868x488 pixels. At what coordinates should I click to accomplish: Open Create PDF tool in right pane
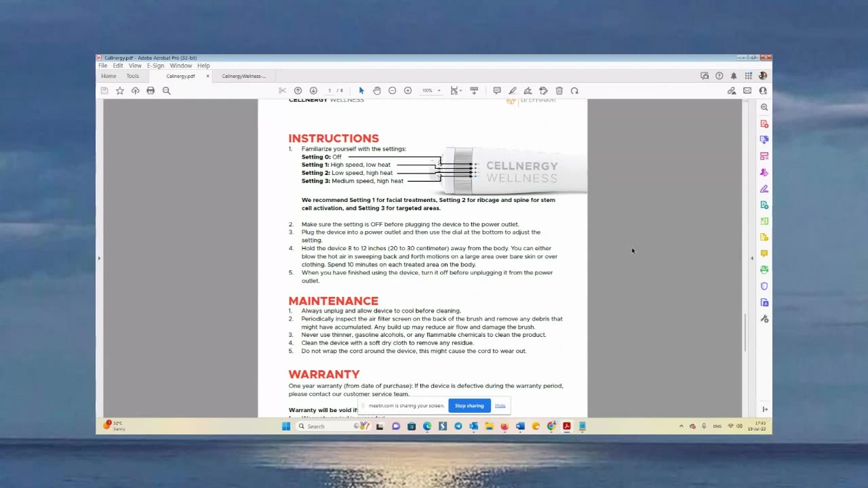764,123
